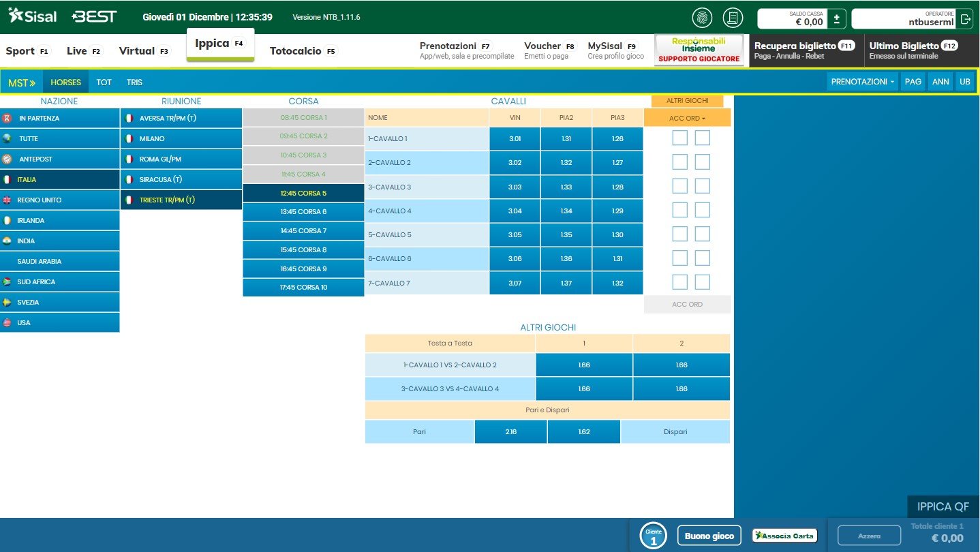Screen dimensions: 980x552
Task: Click the USA flag
Action: pyautogui.click(x=7, y=322)
